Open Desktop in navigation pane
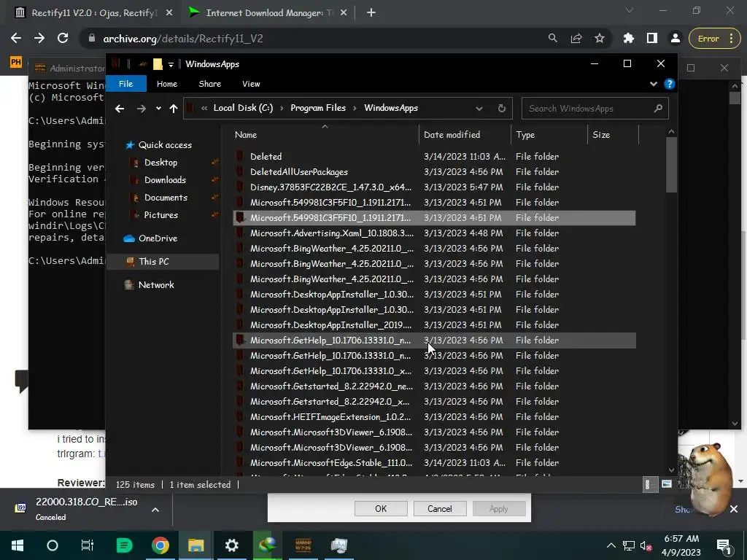Viewport: 747px width, 560px height. (x=160, y=163)
